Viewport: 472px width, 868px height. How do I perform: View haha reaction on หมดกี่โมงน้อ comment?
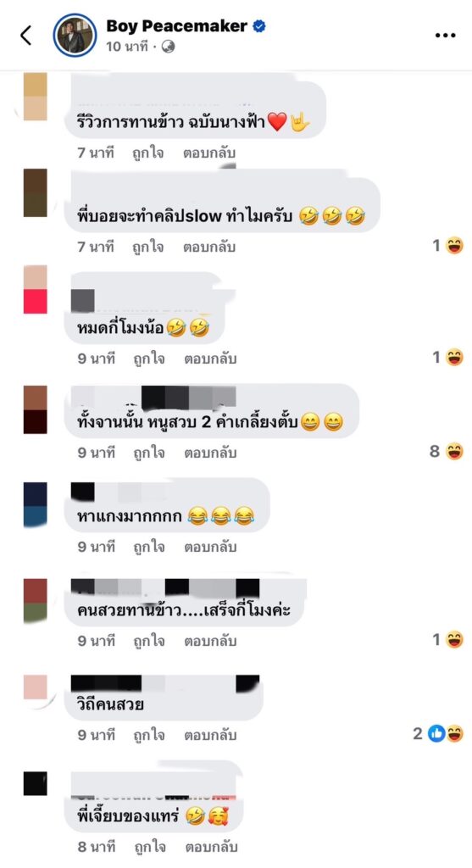click(447, 358)
